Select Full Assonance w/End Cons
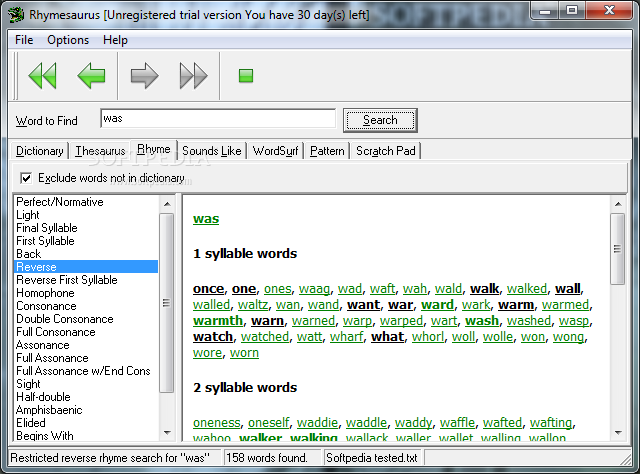Image resolution: width=640 pixels, height=474 pixels. 86,371
